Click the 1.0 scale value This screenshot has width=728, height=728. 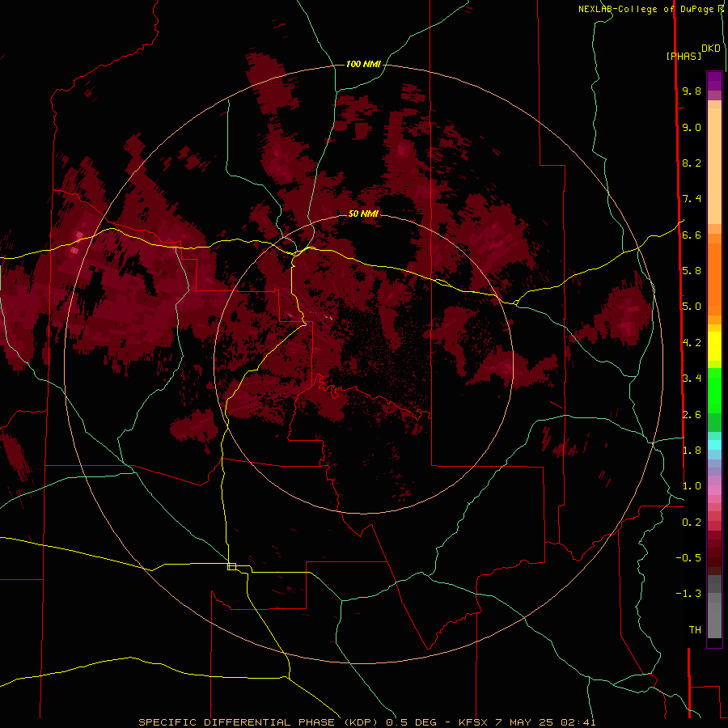692,485
